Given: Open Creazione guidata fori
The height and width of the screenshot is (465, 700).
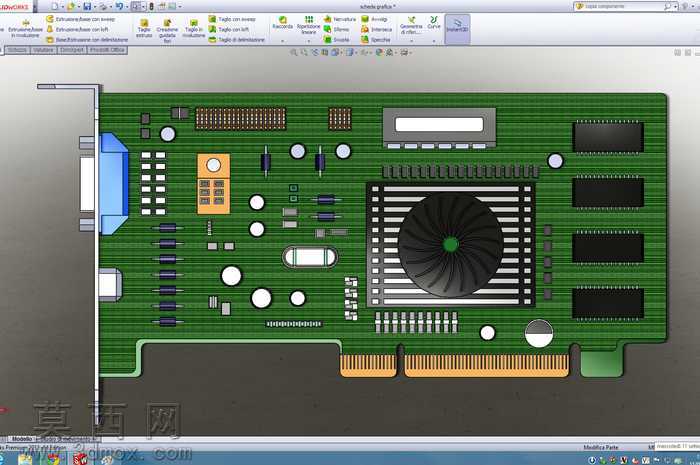Looking at the screenshot, I should [x=167, y=30].
